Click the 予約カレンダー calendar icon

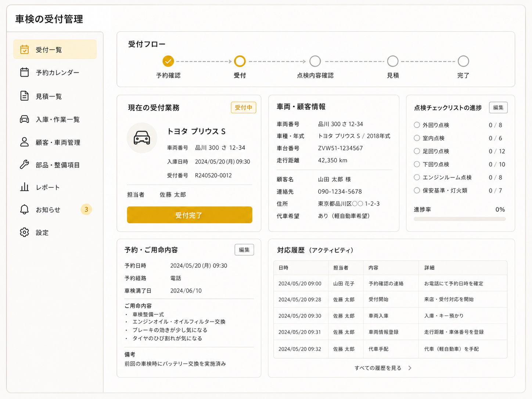[24, 72]
